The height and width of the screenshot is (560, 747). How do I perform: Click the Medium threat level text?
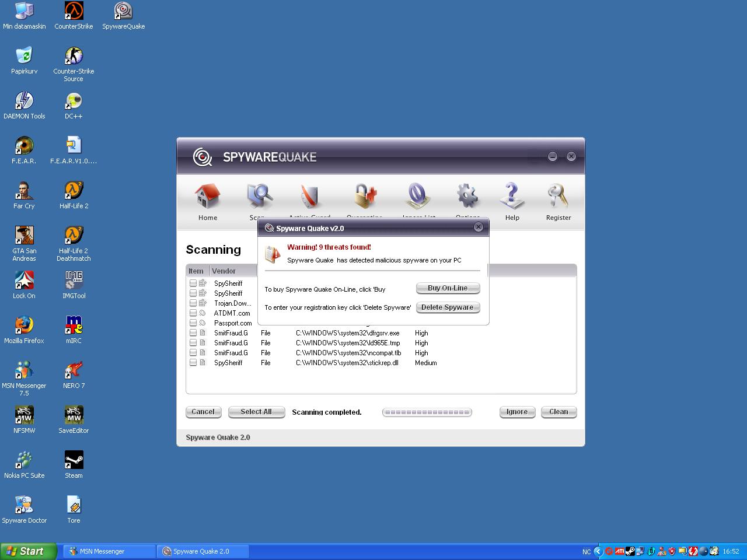tap(425, 363)
